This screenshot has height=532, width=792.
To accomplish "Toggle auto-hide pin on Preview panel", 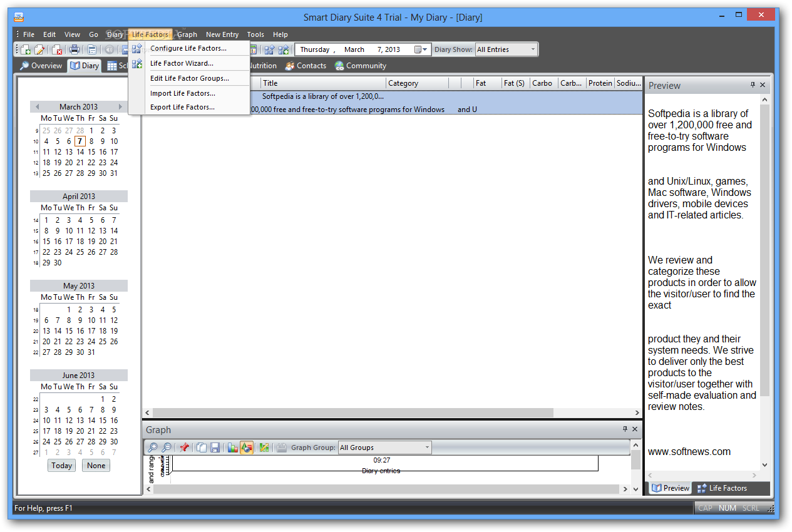I will tap(753, 85).
